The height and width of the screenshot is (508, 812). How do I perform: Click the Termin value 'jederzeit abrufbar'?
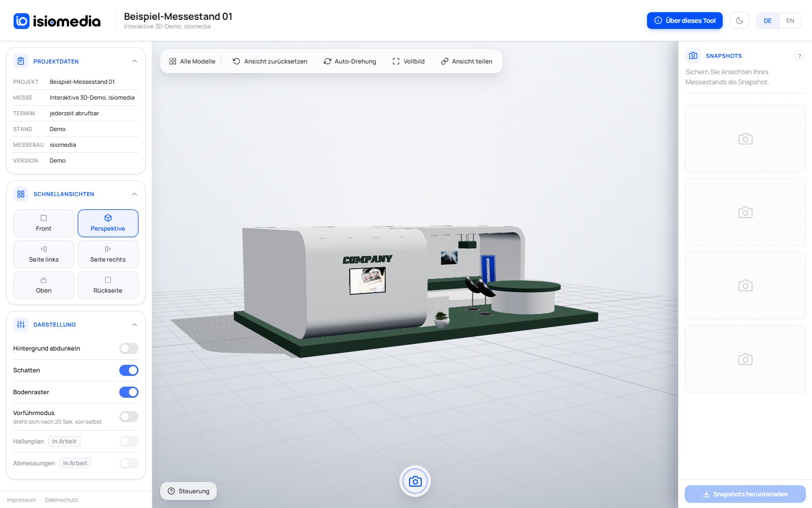[74, 113]
